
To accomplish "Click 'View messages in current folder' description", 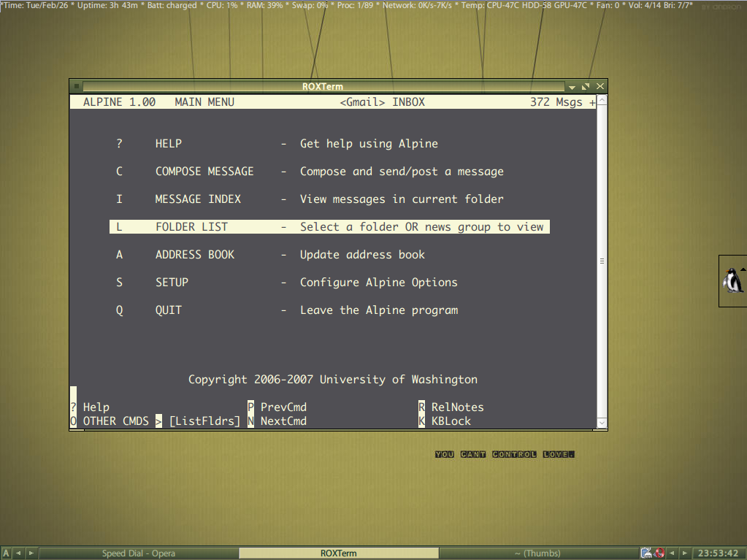I will (402, 199).
